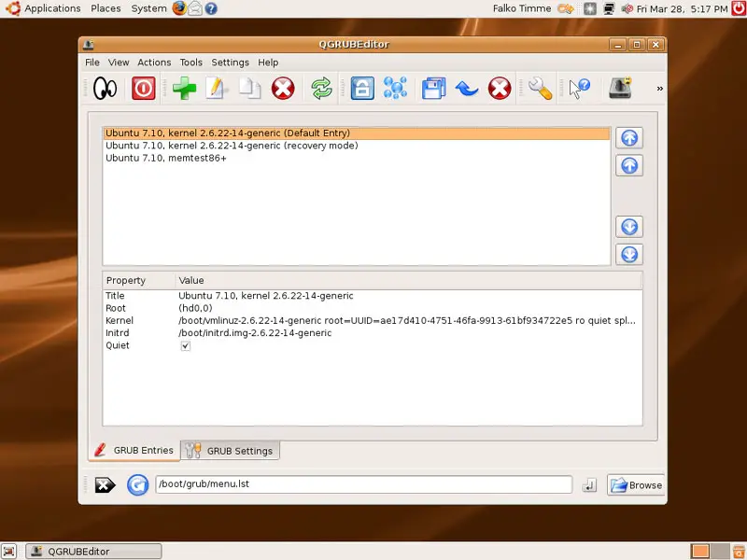Select the Ubuntu 7.10, memtest86+ entry
747x560 pixels.
[x=357, y=158]
